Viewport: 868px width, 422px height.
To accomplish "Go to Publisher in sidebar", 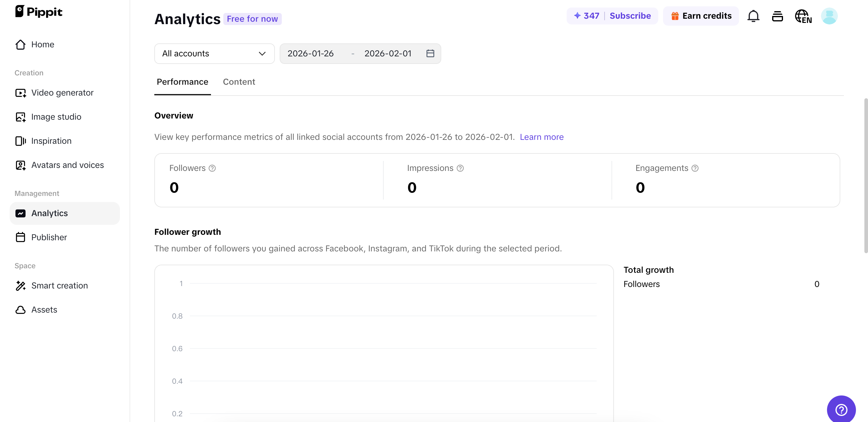I will 49,237.
